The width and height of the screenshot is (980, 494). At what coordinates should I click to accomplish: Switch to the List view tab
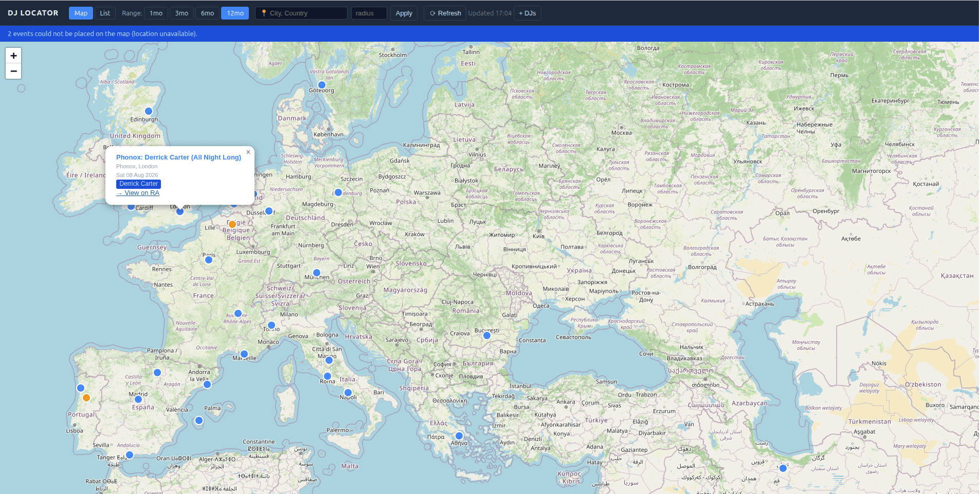tap(105, 13)
